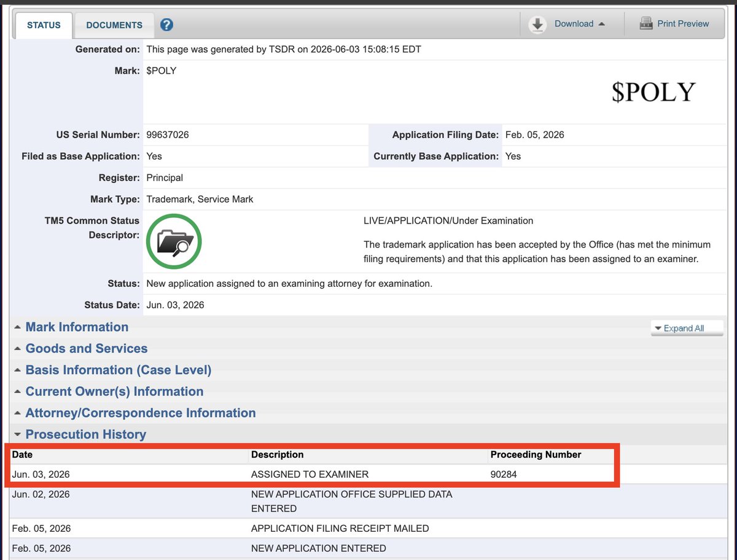Click the LIVE/APPLICATION/Under Examination text
This screenshot has width=737, height=560.
pyautogui.click(x=448, y=220)
